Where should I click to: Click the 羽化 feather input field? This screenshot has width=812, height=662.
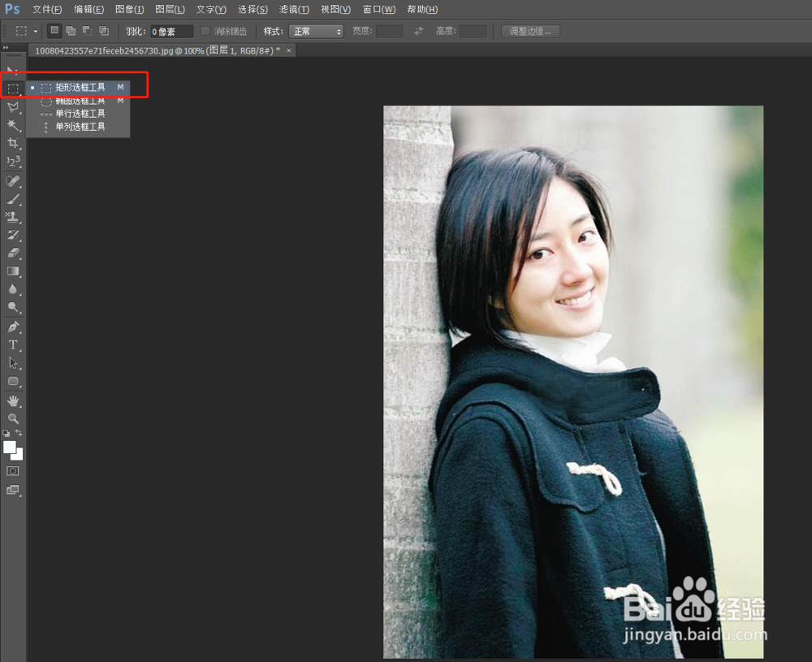point(171,32)
